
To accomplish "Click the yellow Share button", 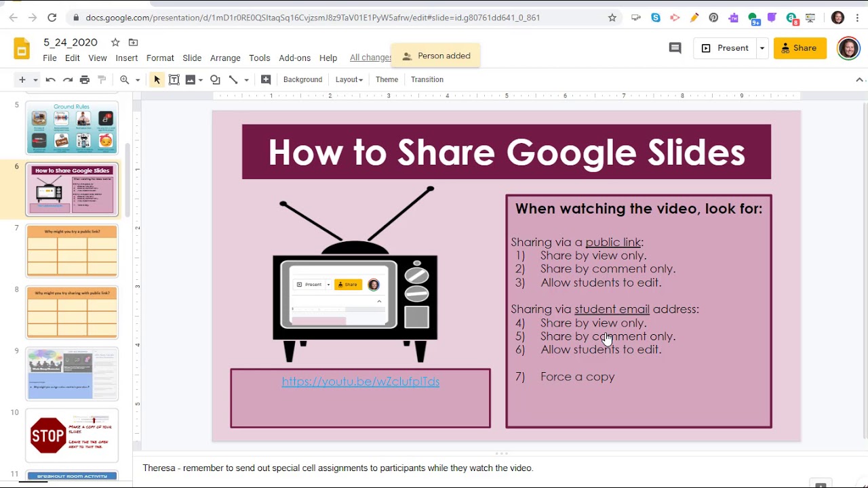I will 800,48.
